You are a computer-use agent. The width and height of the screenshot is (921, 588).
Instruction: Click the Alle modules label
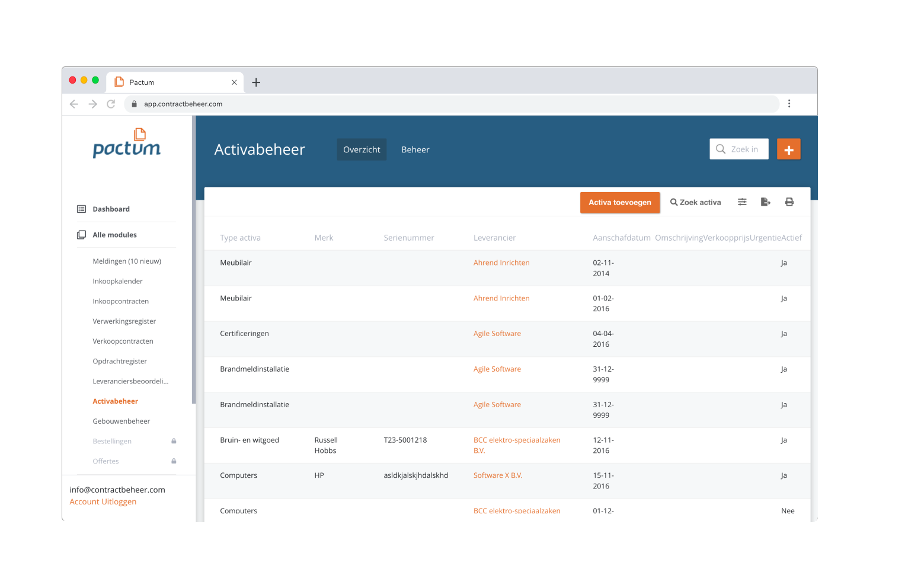tap(115, 235)
